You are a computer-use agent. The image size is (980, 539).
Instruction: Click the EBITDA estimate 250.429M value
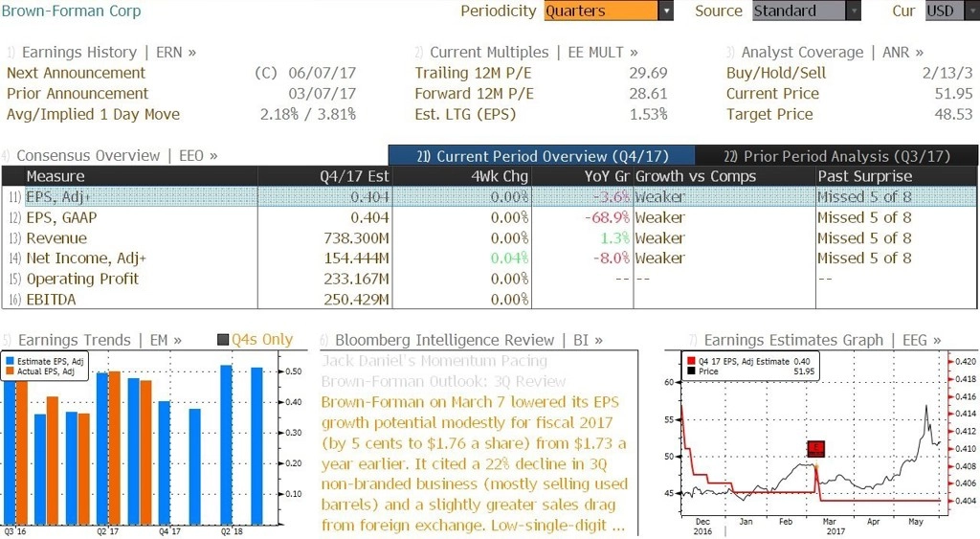click(x=356, y=300)
